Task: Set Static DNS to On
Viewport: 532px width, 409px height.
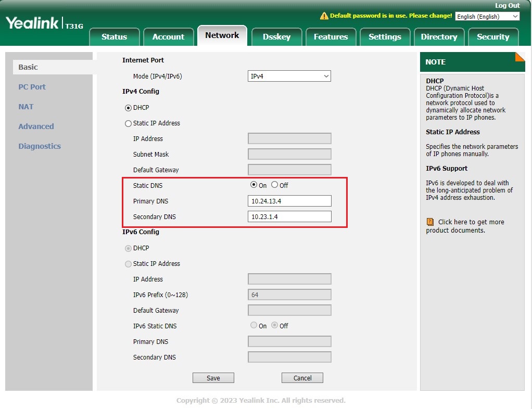Action: pos(254,185)
